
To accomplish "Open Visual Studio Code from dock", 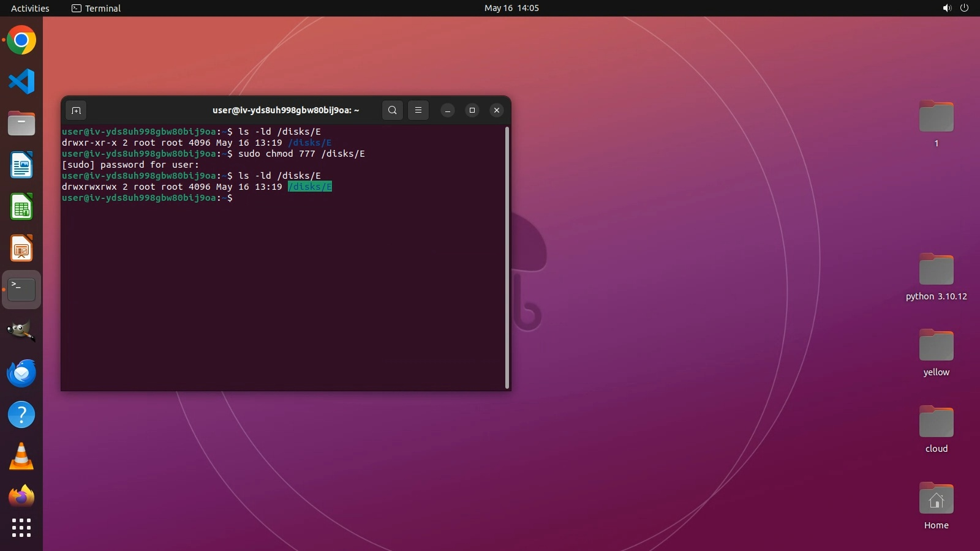I will (21, 82).
